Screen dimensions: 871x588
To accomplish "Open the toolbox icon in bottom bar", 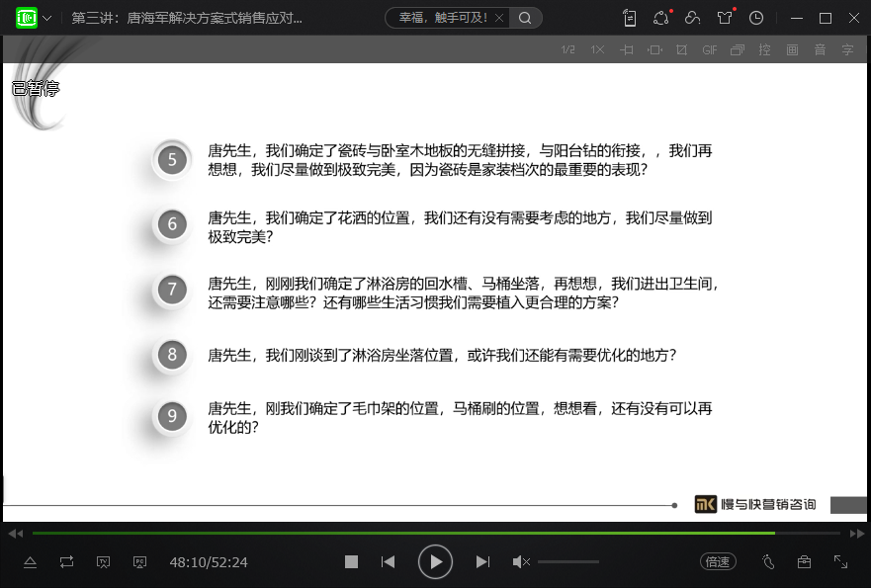I will pos(804,561).
